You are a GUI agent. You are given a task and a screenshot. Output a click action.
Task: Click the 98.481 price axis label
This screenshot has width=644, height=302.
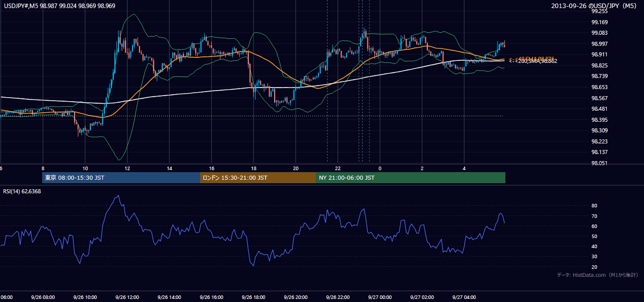coord(599,109)
